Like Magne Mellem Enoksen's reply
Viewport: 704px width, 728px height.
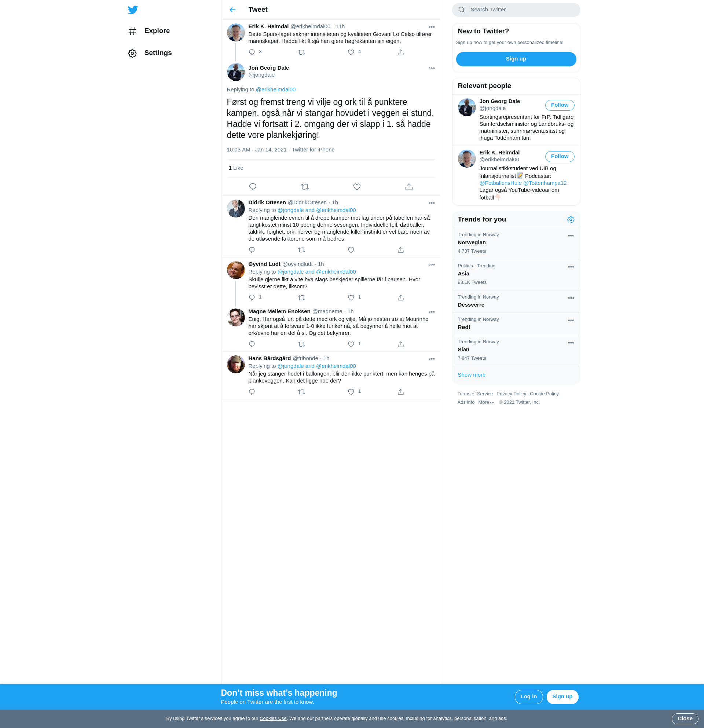[x=351, y=344]
